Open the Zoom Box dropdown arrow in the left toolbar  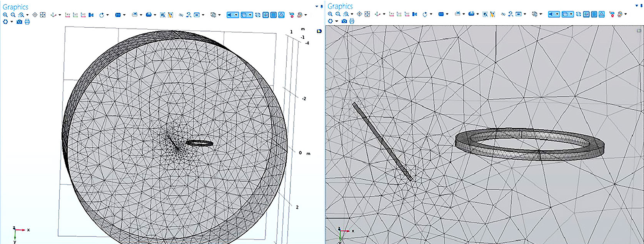tap(27, 15)
